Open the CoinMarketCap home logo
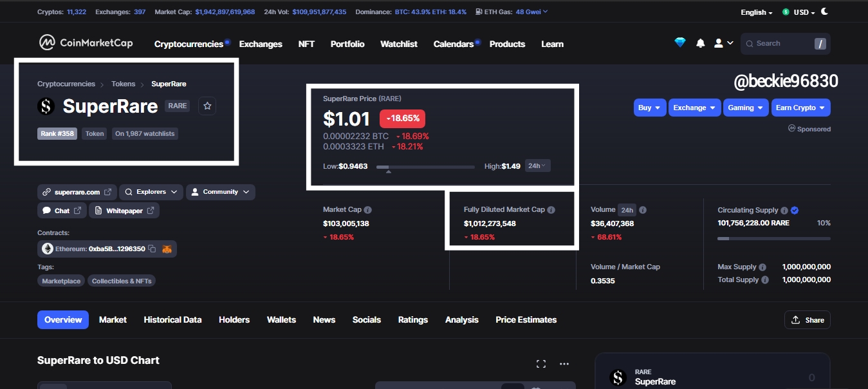868x389 pixels. coord(86,43)
